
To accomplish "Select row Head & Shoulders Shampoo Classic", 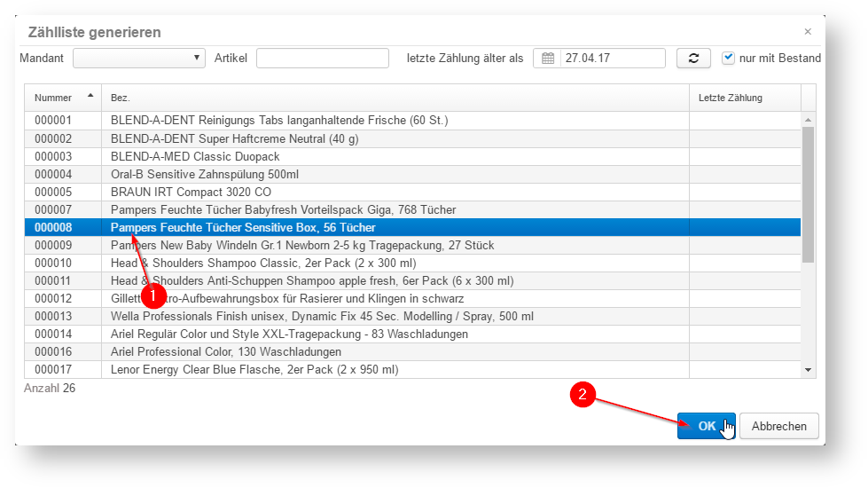I will (412, 263).
